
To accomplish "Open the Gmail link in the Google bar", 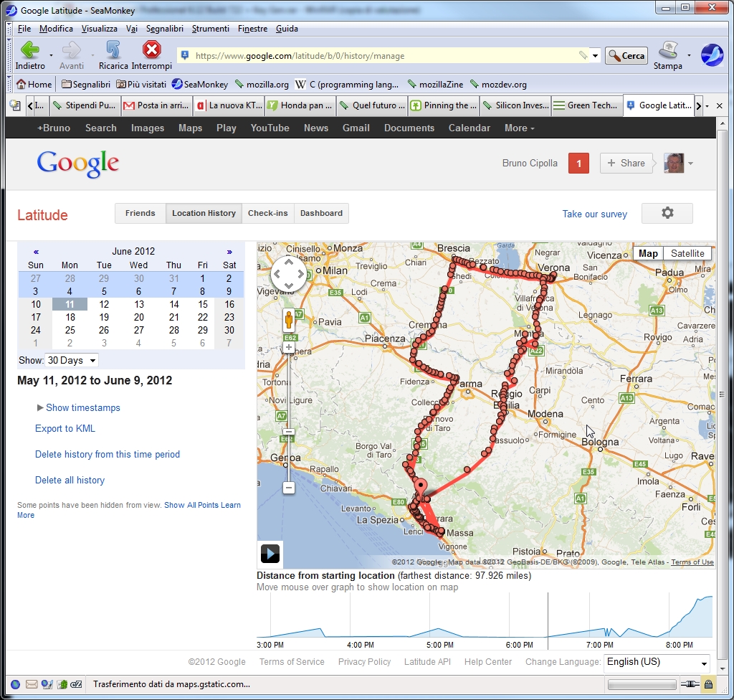I will click(x=356, y=128).
